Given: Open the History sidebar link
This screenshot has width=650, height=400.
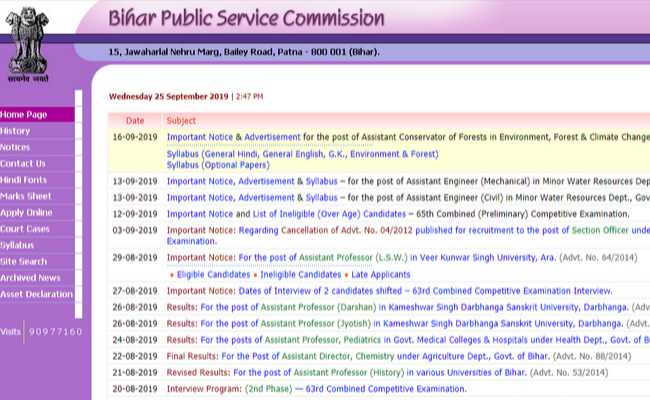Looking at the screenshot, I should pos(16,131).
